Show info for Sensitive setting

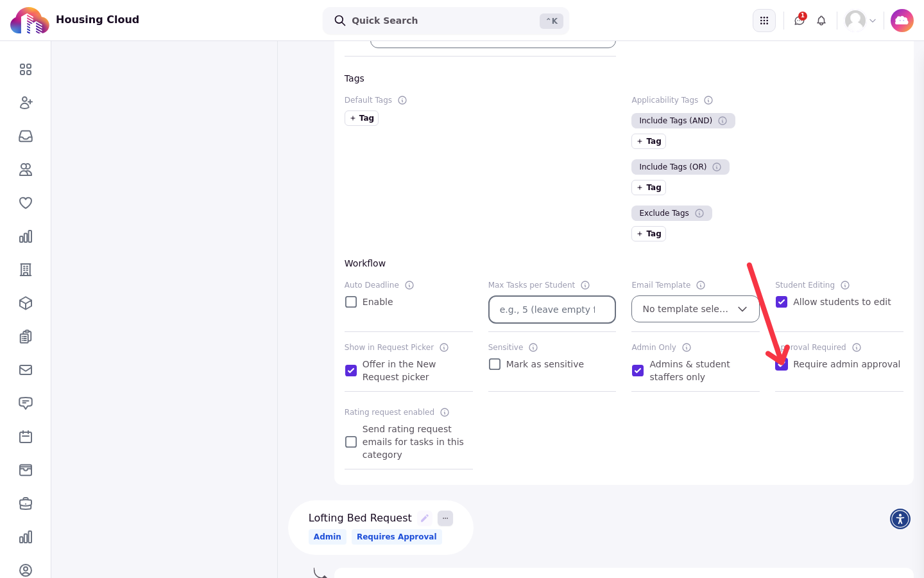[533, 347]
